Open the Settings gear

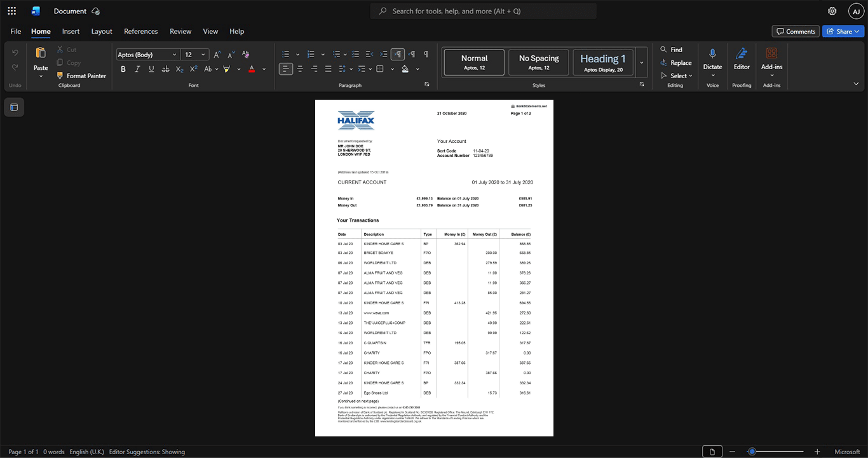tap(832, 11)
